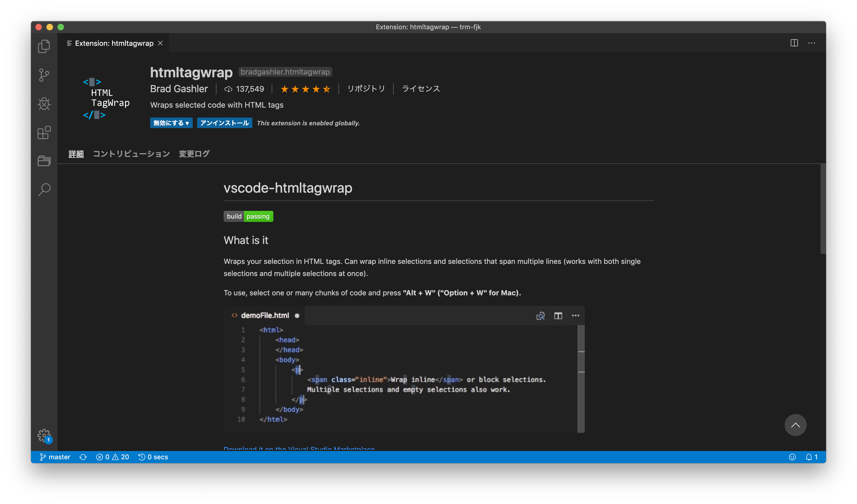This screenshot has width=857, height=504.
Task: Open the Search view magnifier icon
Action: pyautogui.click(x=44, y=190)
